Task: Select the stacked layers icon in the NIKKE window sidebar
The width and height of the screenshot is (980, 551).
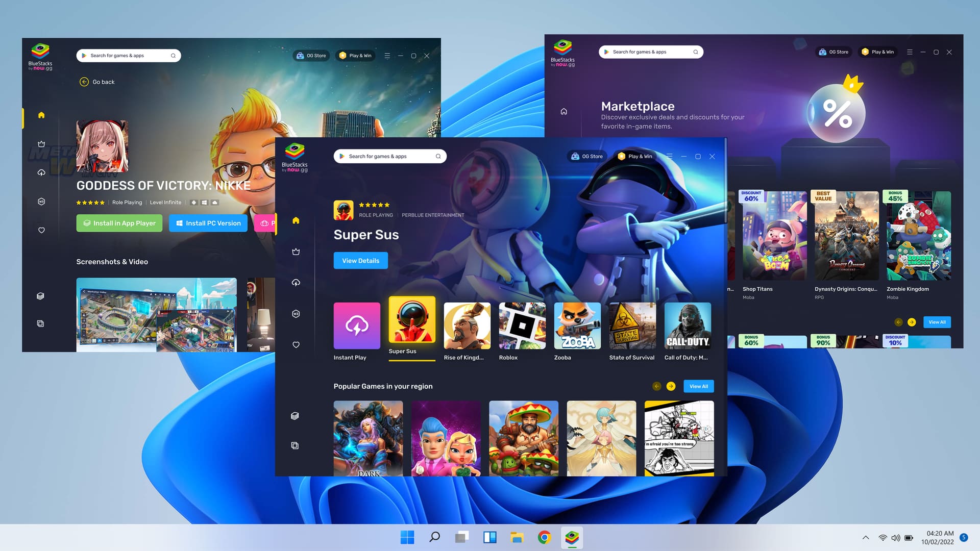Action: 40,296
